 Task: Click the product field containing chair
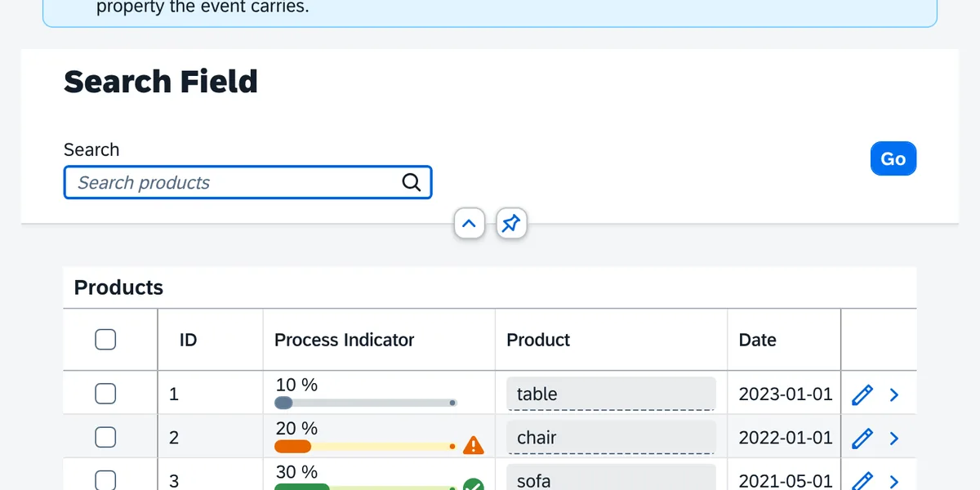(x=611, y=437)
